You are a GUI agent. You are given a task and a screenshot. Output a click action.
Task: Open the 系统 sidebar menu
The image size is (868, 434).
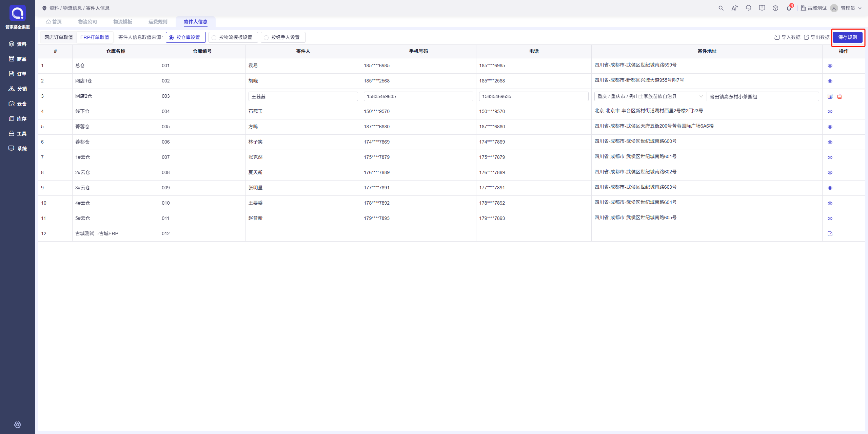pos(18,148)
